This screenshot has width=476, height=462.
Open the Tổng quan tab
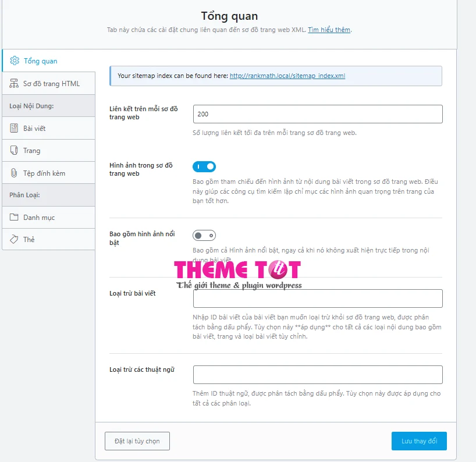click(48, 61)
